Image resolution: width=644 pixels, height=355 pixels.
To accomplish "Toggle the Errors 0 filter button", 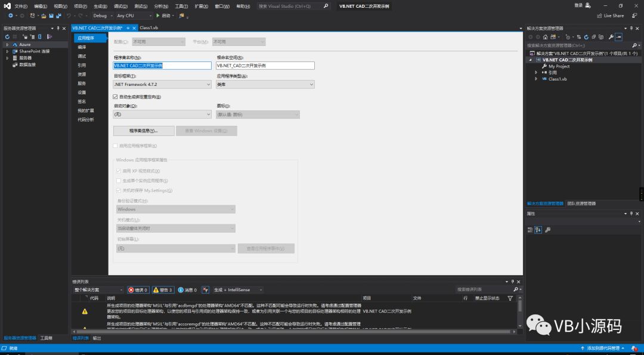I will [x=138, y=290].
